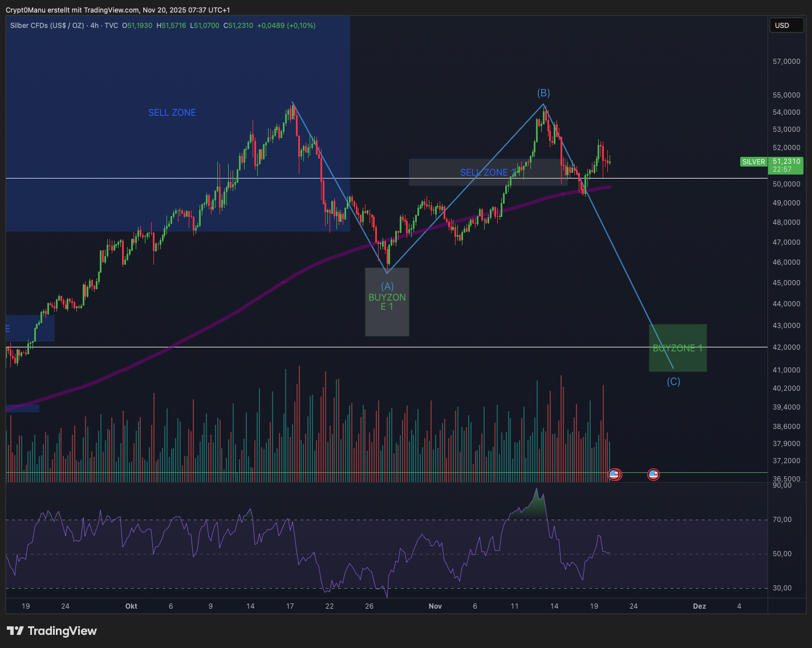The width and height of the screenshot is (812, 648).
Task: Click the RSI 70,00 scale label
Action: click(x=782, y=520)
